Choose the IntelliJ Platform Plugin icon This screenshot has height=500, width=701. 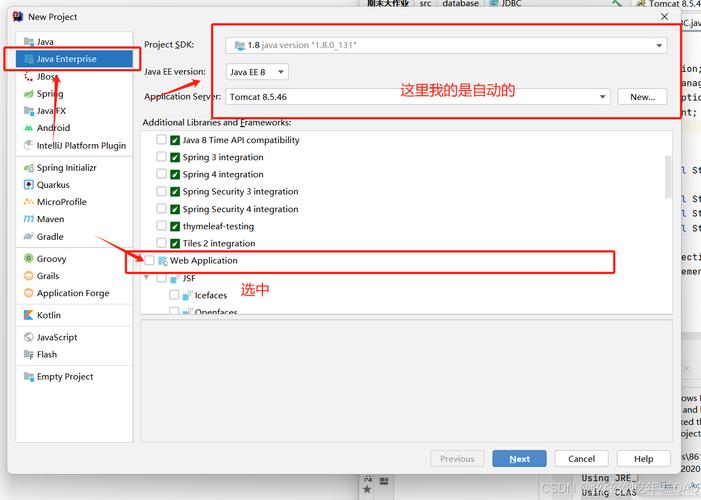[x=28, y=146]
